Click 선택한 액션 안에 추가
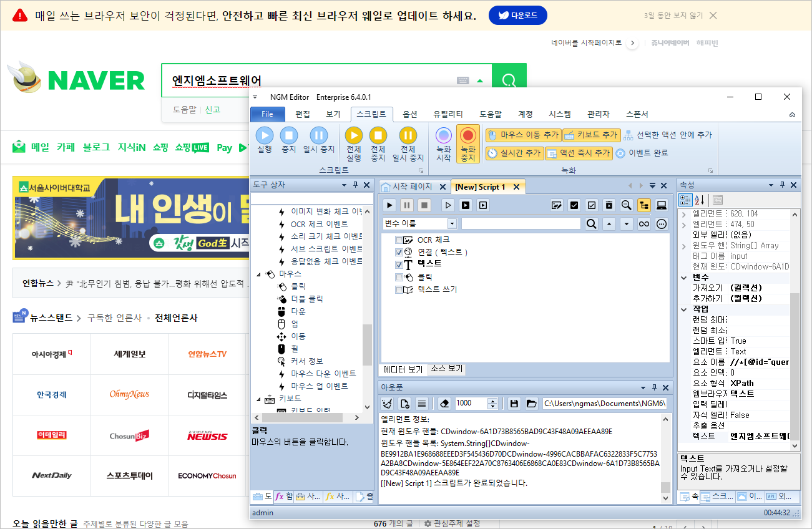This screenshot has height=529, width=812. point(667,135)
